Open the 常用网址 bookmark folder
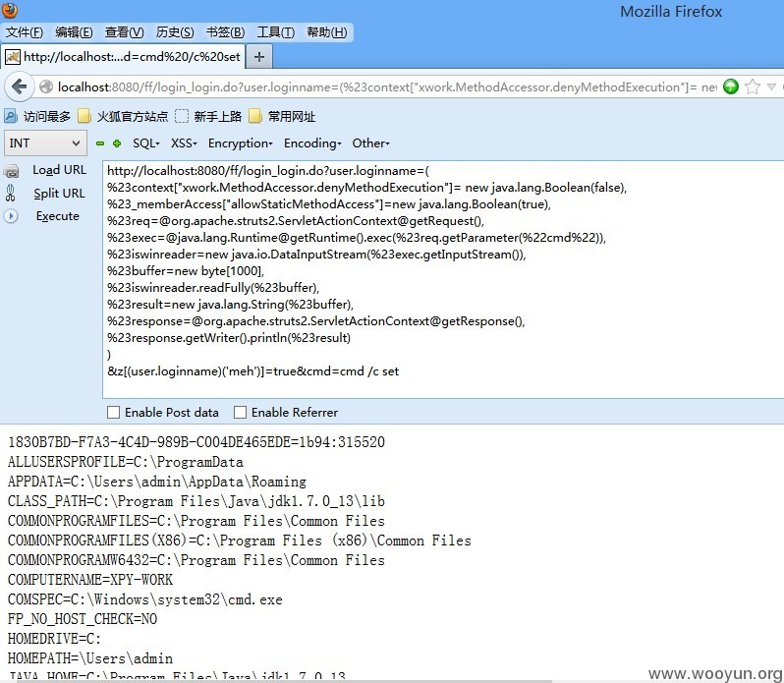Image resolution: width=784 pixels, height=683 pixels. pyautogui.click(x=282, y=117)
